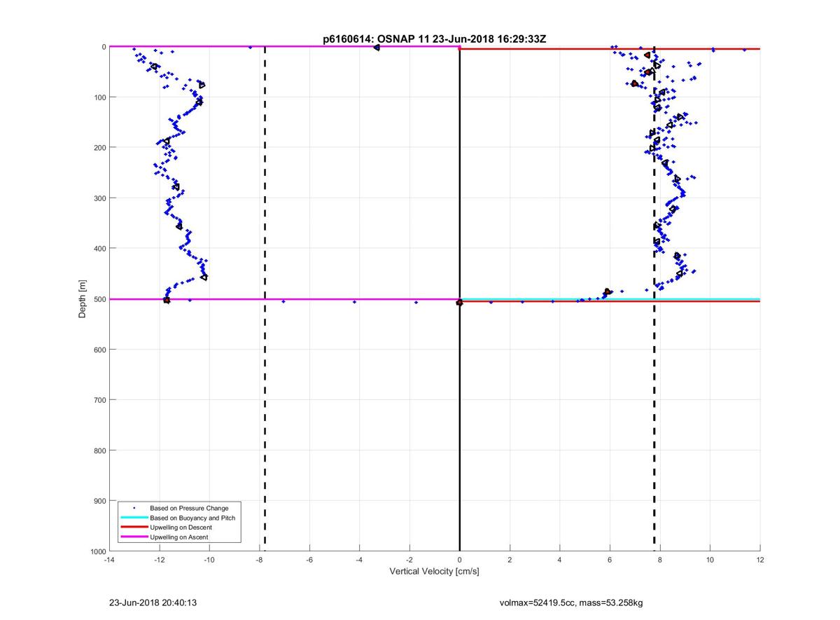
Task: Click the '200' depth tick label
Action: point(99,148)
